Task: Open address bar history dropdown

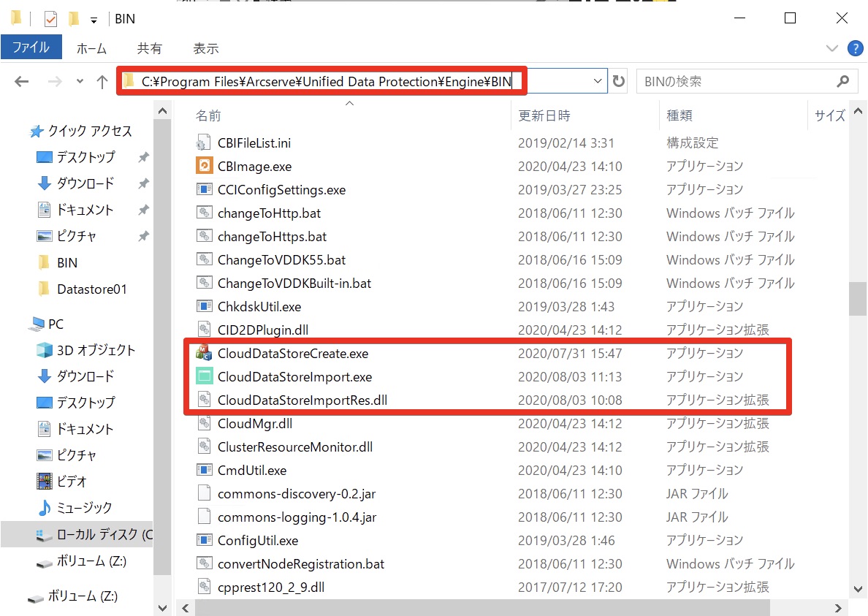Action: 598,81
